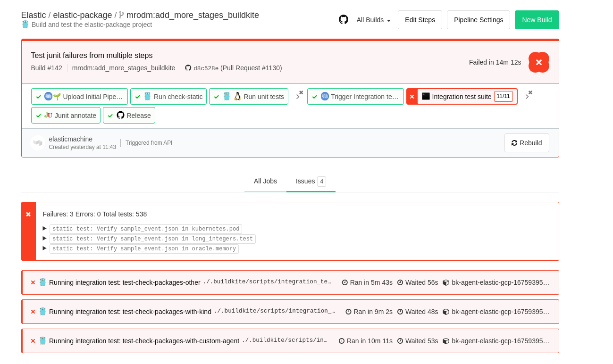Open Pipeline Settings
This screenshot has height=364, width=613.
[479, 20]
